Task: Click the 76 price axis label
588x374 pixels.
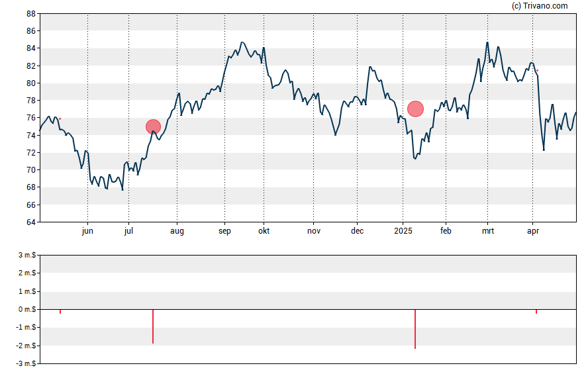Action: pos(30,118)
